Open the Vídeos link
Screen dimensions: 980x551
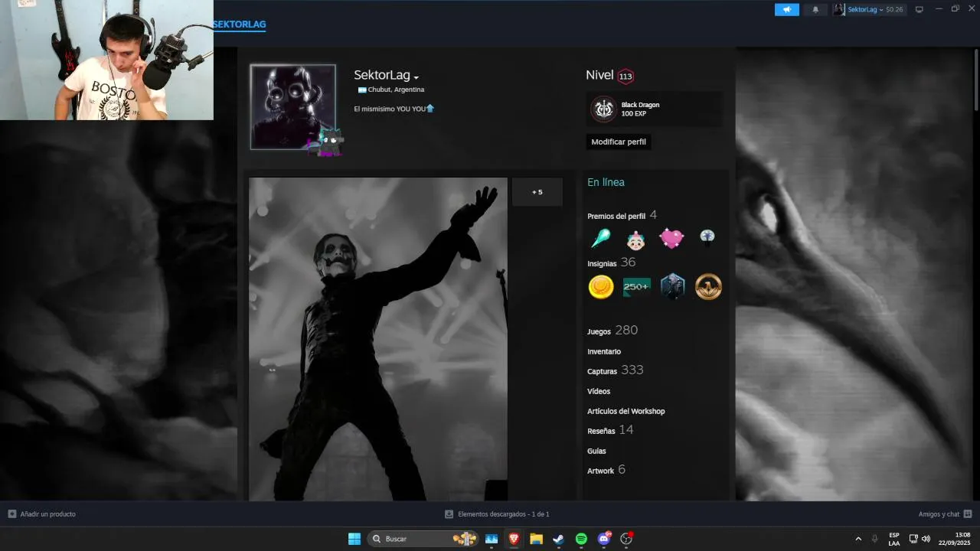pyautogui.click(x=599, y=391)
